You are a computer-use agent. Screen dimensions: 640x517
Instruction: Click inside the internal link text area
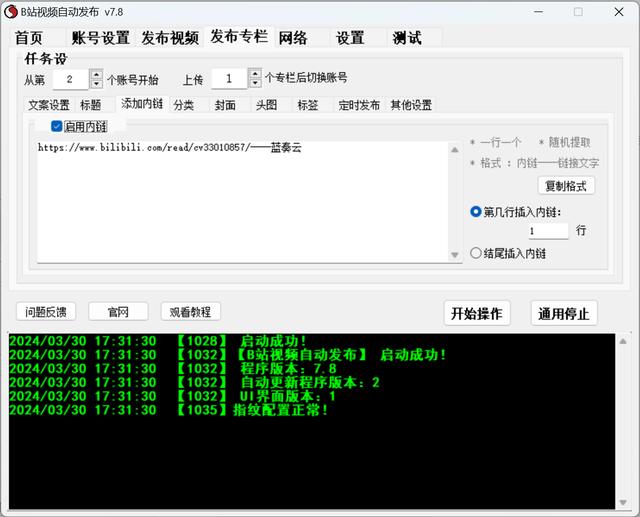pyautogui.click(x=243, y=202)
